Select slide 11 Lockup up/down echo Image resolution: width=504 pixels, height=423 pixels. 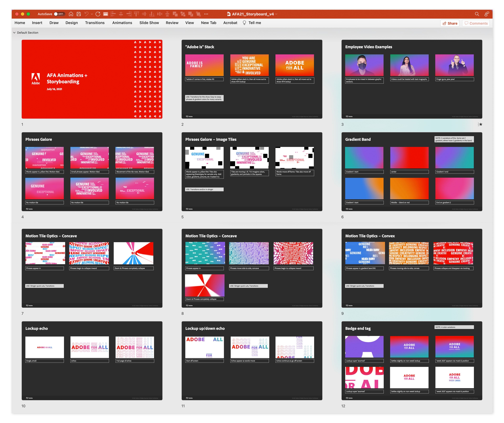[252, 361]
